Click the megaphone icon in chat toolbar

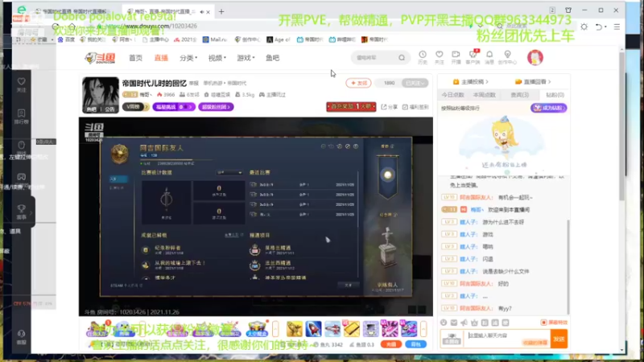tap(464, 323)
